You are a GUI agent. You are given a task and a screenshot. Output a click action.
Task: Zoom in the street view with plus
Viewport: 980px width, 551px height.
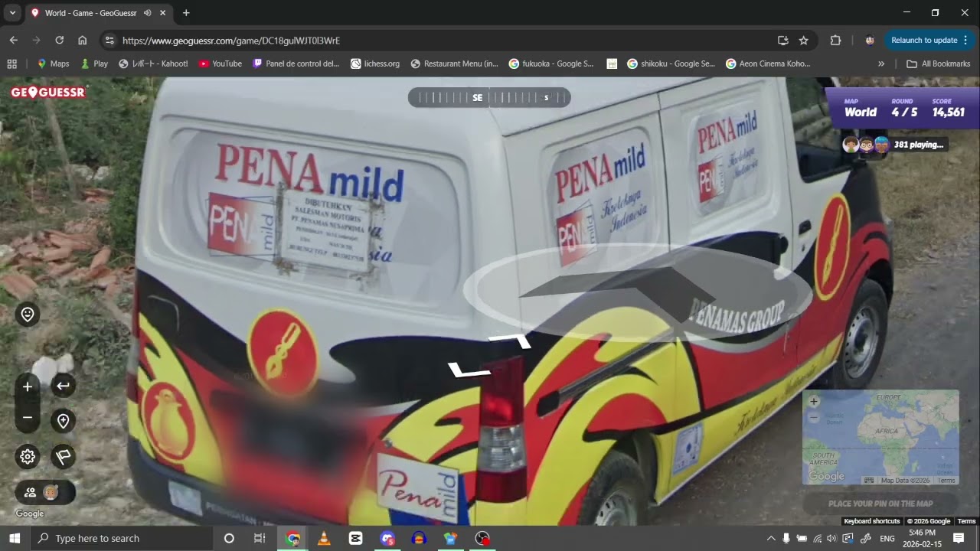pyautogui.click(x=28, y=386)
